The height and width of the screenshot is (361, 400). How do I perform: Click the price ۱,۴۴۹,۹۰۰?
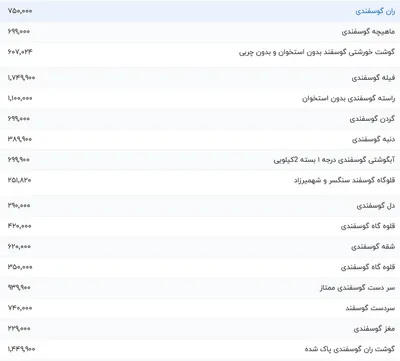[21, 349]
